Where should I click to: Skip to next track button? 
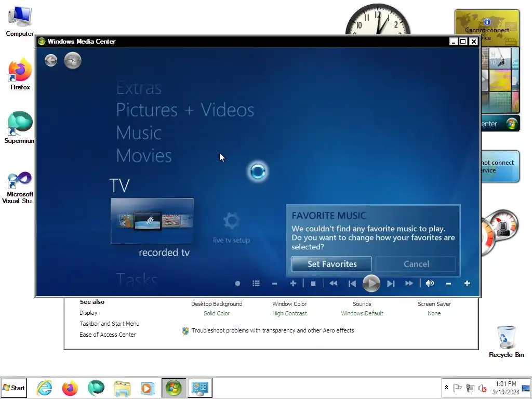click(391, 283)
